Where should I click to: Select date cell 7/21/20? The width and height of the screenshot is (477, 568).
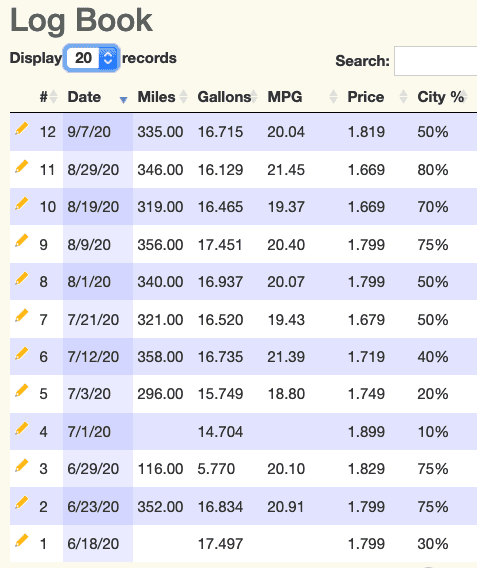tap(93, 320)
